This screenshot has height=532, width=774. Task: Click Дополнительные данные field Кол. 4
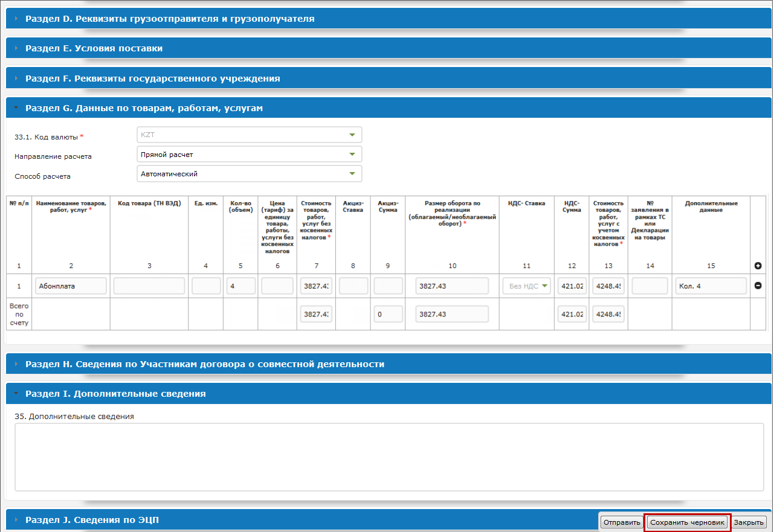coord(711,286)
